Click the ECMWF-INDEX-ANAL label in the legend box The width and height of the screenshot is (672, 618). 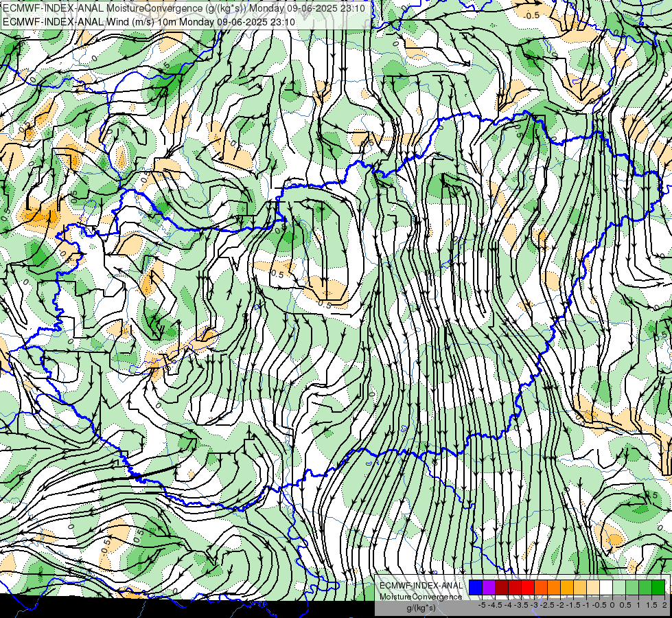tap(421, 586)
